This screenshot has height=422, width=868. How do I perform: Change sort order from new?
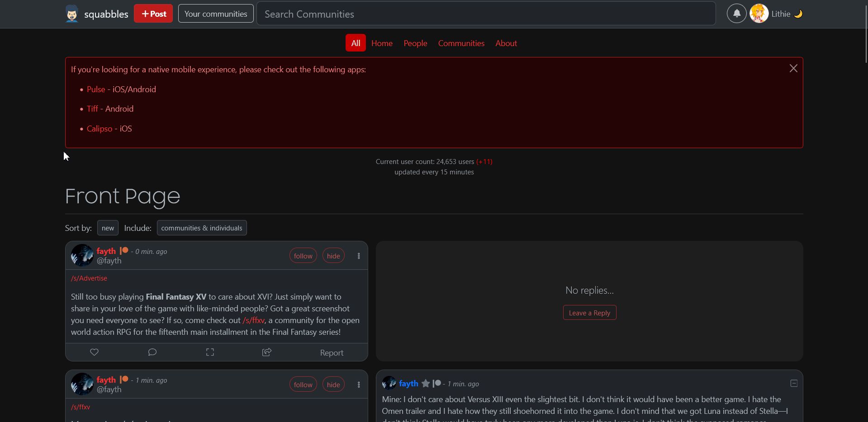tap(108, 228)
